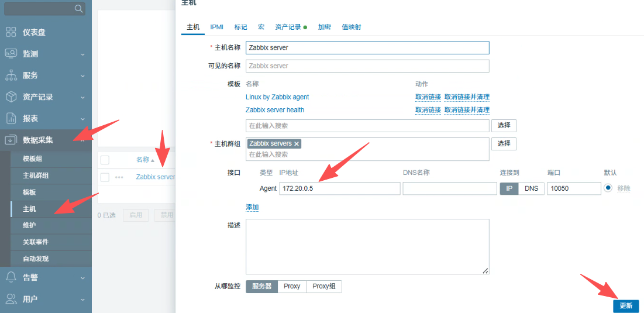644x313 pixels.
Task: Switch to the 加密 tab
Action: pos(325,27)
